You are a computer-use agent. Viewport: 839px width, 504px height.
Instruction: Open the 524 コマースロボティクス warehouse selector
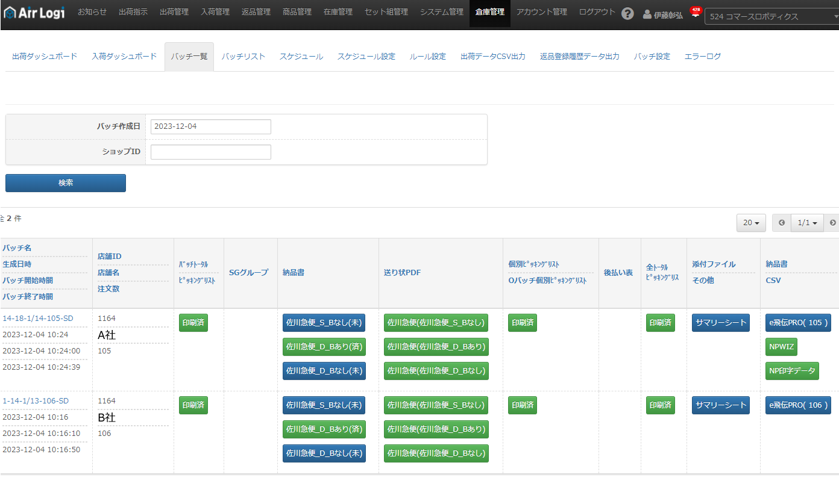point(771,17)
